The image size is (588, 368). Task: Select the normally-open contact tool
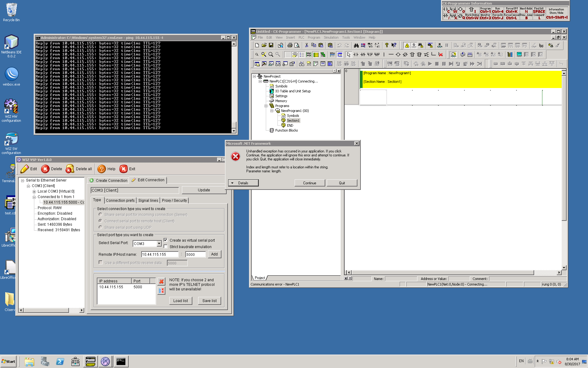356,55
